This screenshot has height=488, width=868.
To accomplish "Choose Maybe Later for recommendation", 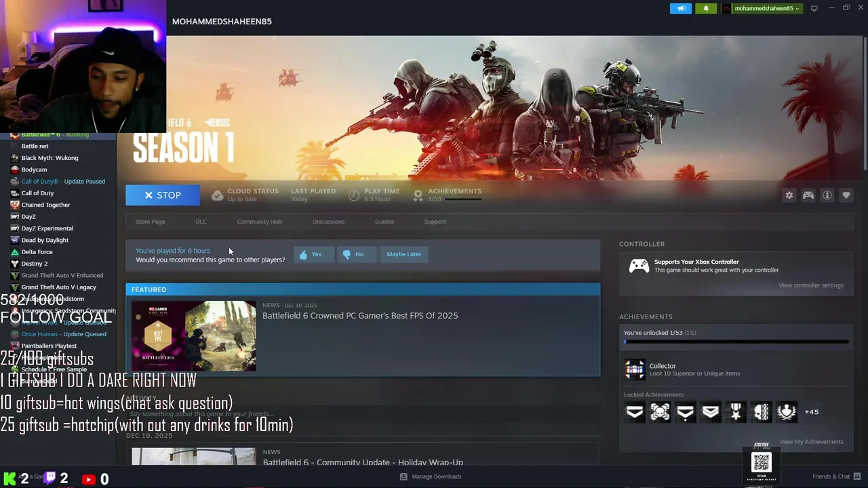I will click(x=403, y=254).
